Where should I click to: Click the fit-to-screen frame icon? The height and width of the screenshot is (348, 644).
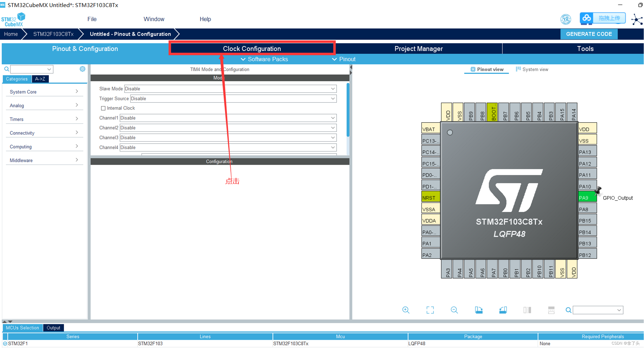(x=430, y=310)
